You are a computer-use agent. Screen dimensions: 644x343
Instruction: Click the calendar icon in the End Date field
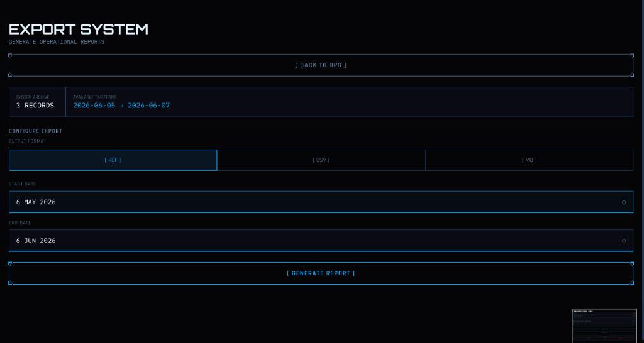click(624, 241)
